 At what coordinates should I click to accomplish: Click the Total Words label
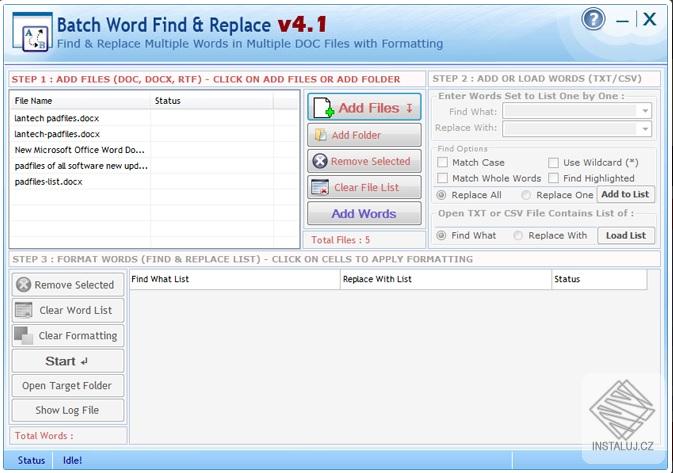[44, 436]
